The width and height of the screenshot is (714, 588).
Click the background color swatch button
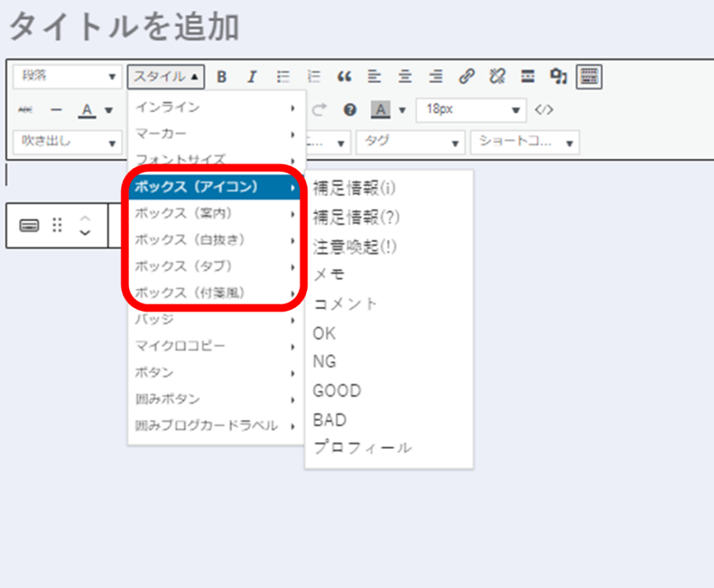381,110
